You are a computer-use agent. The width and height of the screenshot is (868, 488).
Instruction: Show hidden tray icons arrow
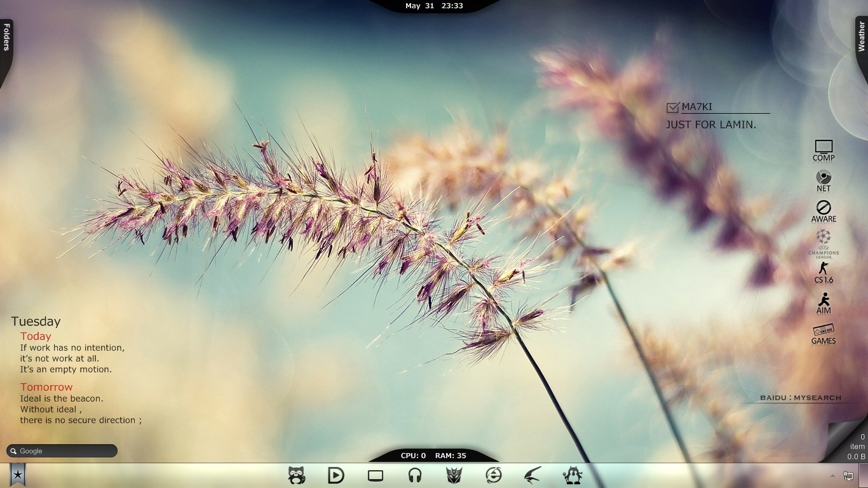[832, 476]
